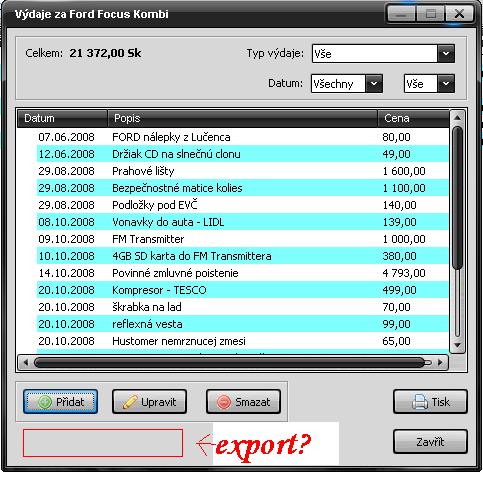483x479 pixels.
Task: Click the horizontal scrollbar left arrow
Action: [26, 362]
